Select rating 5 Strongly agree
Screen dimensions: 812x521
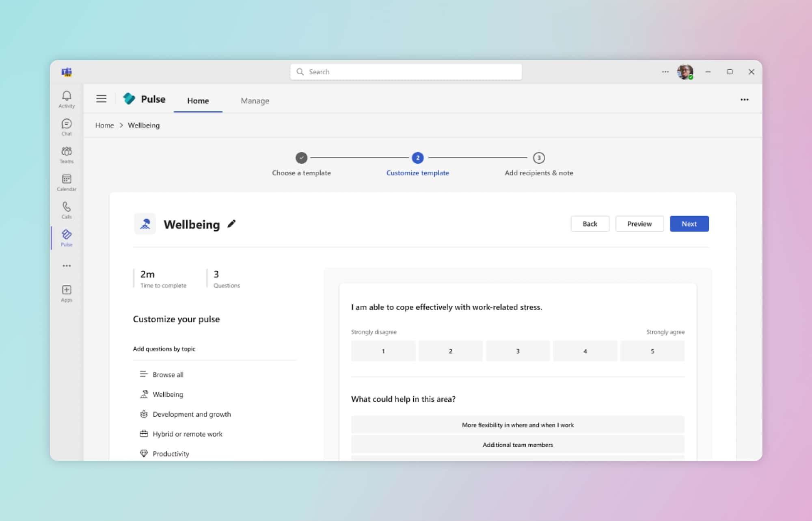pos(652,351)
